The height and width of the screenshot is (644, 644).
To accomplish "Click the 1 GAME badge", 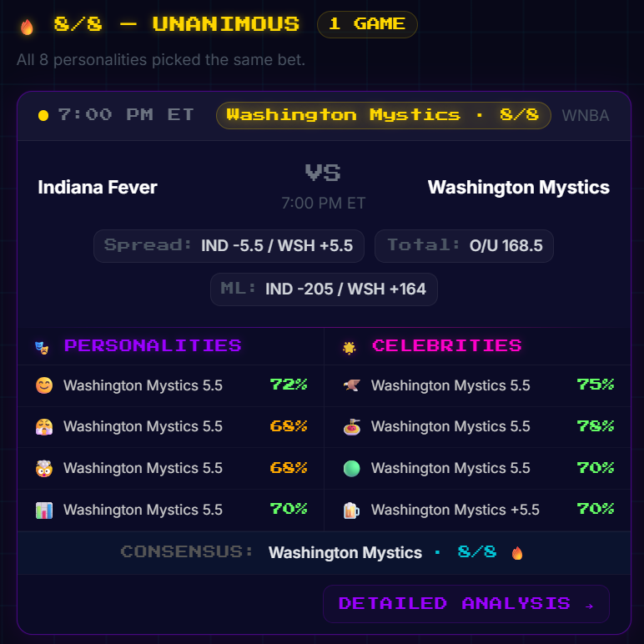I will (x=367, y=24).
